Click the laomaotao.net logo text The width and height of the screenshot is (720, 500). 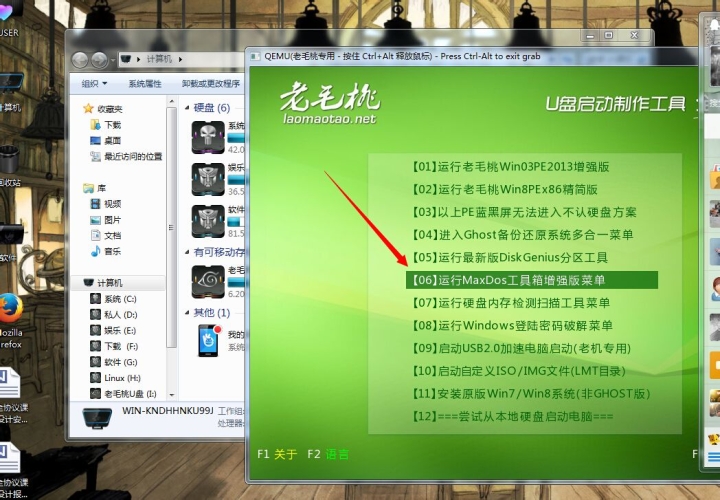tap(330, 119)
